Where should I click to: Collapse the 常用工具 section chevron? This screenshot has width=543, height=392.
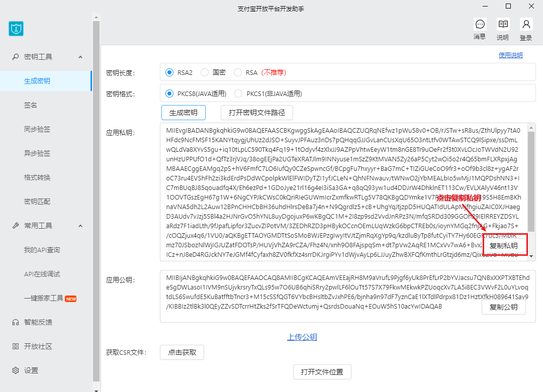click(80, 226)
